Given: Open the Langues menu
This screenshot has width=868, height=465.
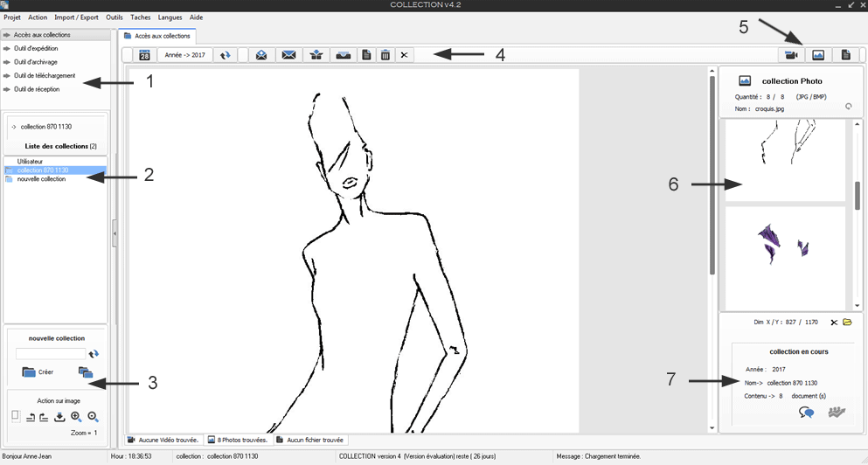Looking at the screenshot, I should click(170, 17).
